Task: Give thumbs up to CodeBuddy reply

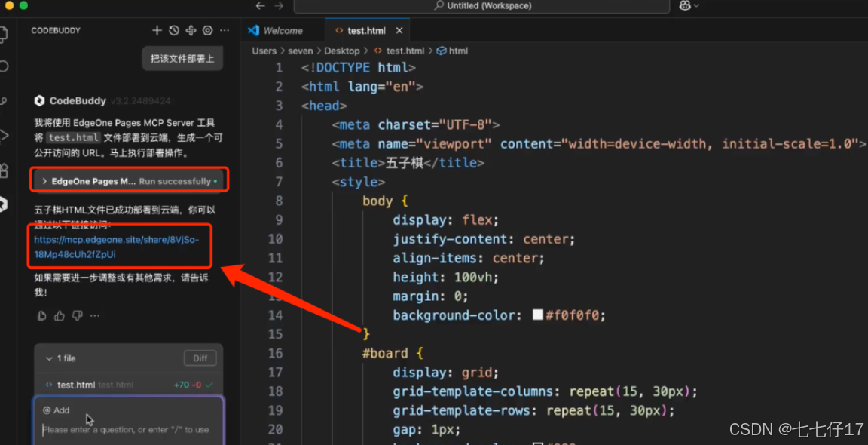Action: point(60,316)
